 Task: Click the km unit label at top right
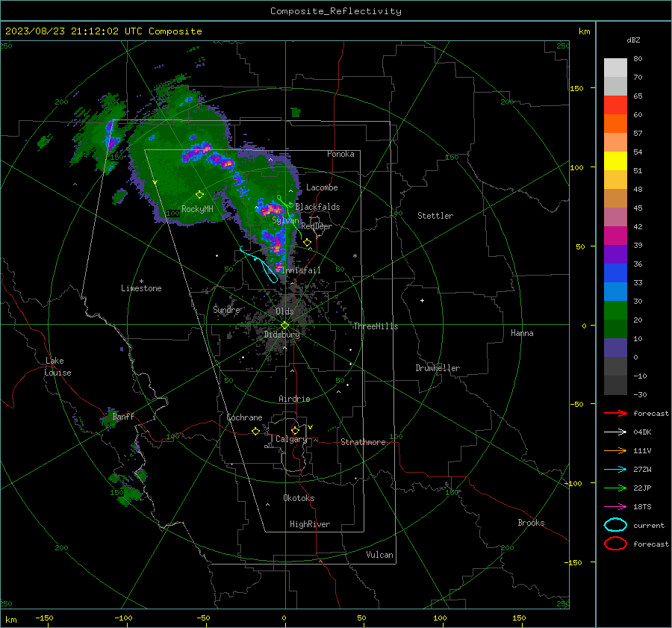click(x=584, y=31)
